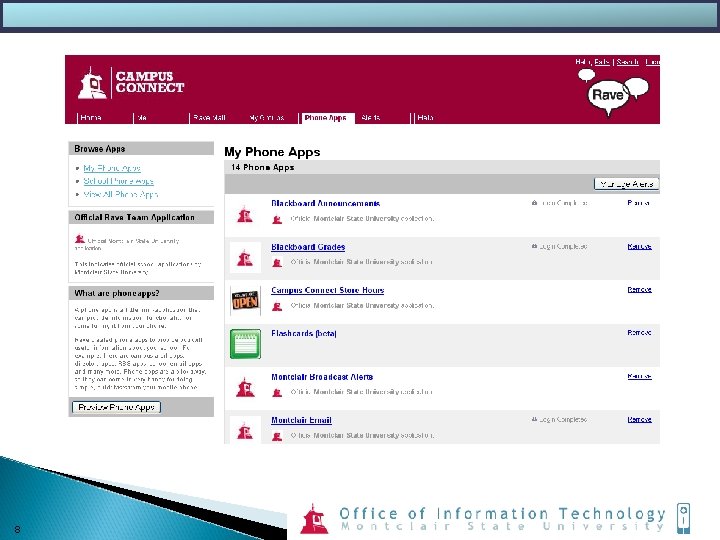Remove the Flashcards (beta) app

tap(639, 332)
